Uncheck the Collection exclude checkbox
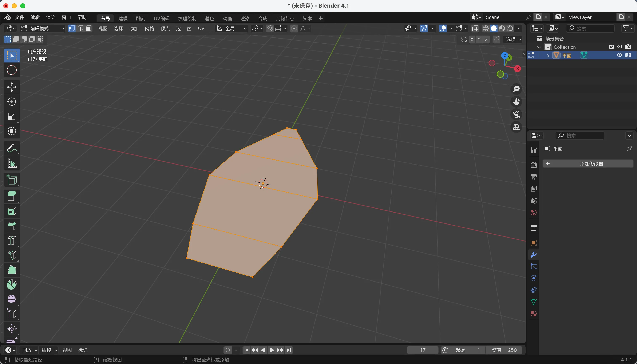Screen dimensions: 637x364 tap(611, 47)
